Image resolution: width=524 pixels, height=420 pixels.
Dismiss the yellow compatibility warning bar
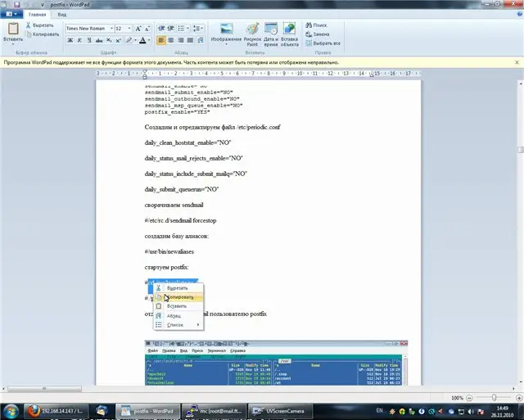coord(517,62)
